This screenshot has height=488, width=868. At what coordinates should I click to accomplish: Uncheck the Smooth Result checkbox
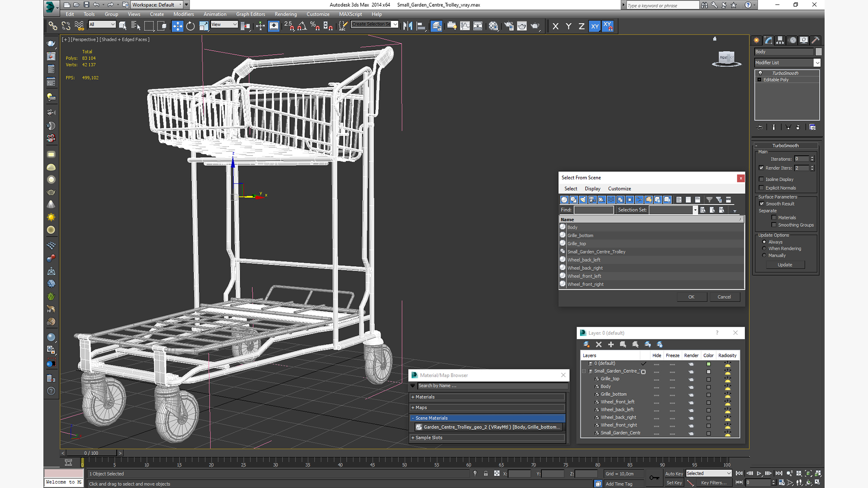point(761,204)
